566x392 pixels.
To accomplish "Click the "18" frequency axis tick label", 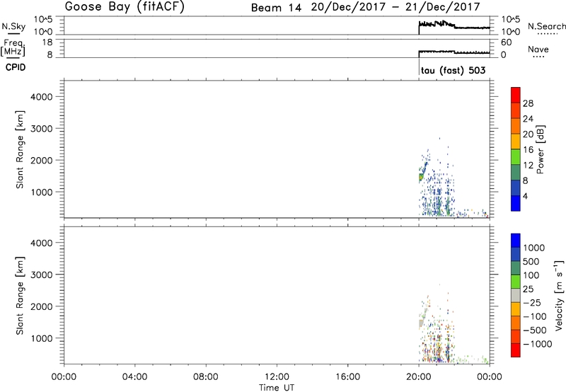I will coord(47,42).
